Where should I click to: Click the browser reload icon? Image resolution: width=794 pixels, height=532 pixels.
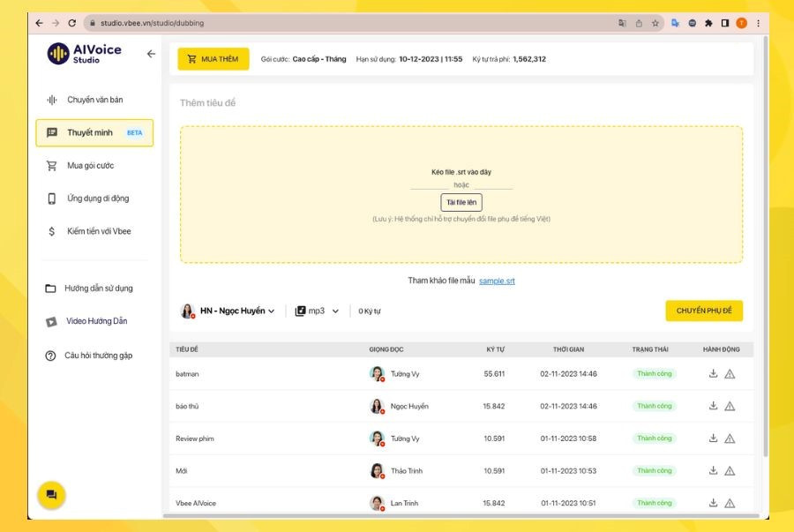pos(71,23)
